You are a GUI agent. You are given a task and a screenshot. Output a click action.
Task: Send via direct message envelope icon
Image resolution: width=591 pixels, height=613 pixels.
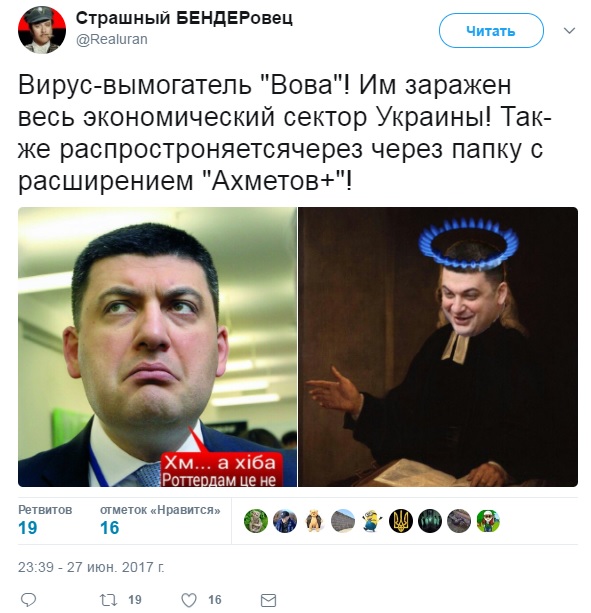(269, 600)
